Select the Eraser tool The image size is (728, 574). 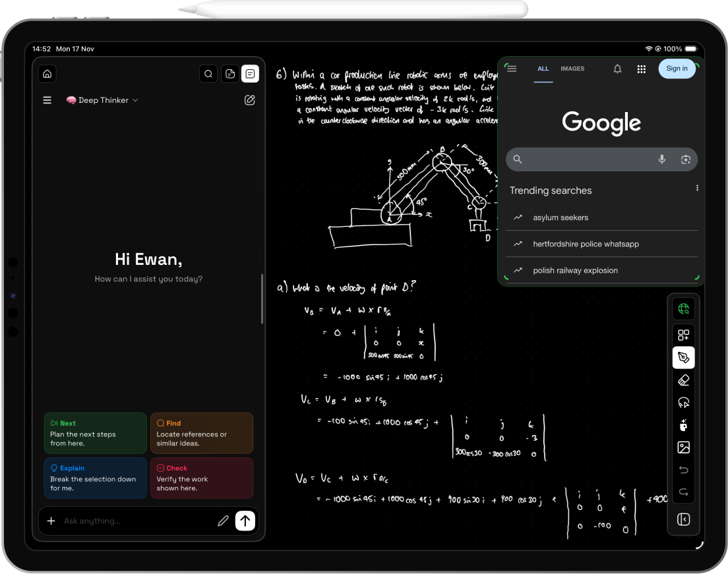tap(683, 380)
